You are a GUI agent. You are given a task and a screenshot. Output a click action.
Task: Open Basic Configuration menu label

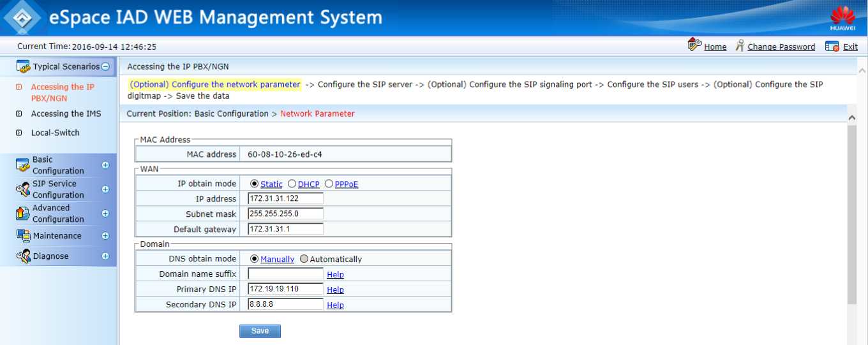point(58,165)
